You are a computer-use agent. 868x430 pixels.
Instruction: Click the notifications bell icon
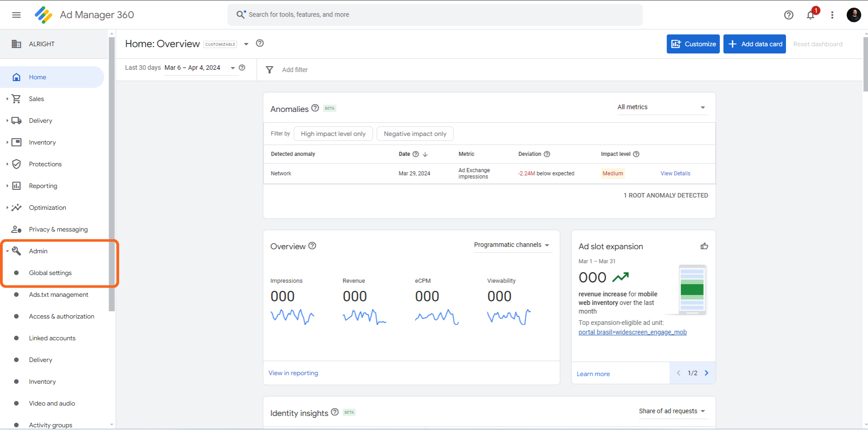pos(810,15)
